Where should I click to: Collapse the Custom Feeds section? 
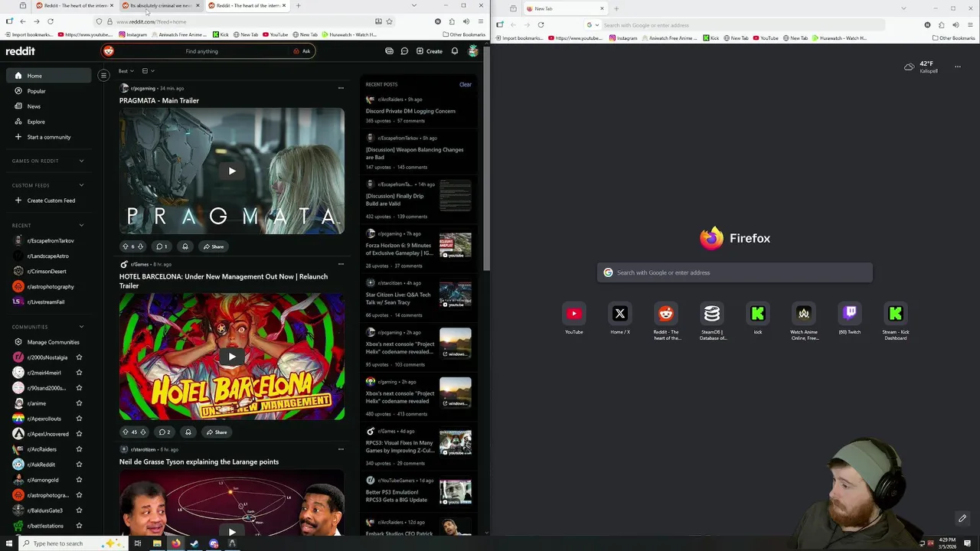81,185
